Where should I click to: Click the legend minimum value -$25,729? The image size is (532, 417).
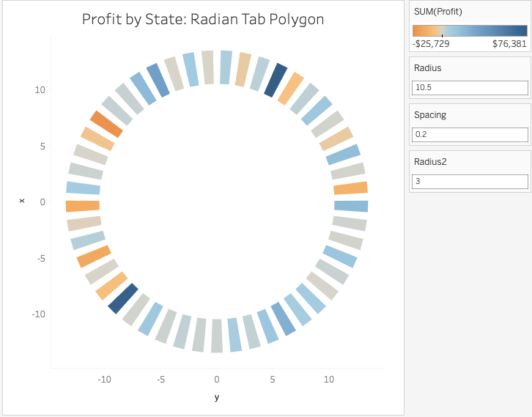431,44
